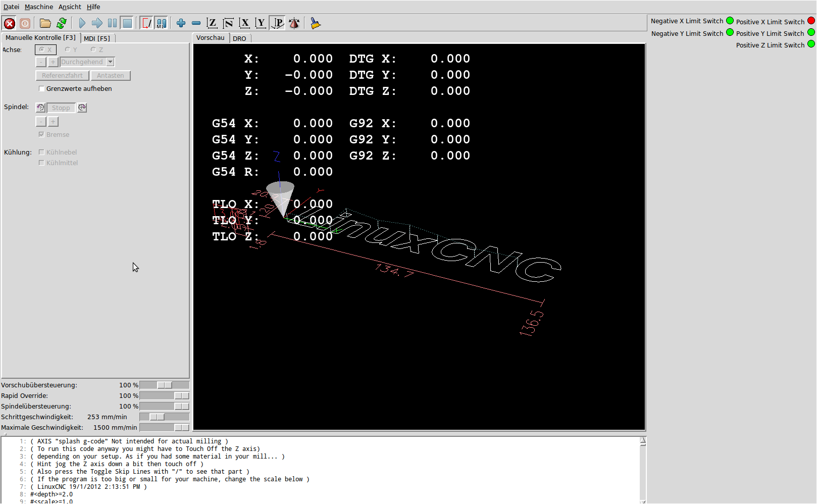817x504 pixels.
Task: Zoom out with minus icon
Action: [x=196, y=23]
